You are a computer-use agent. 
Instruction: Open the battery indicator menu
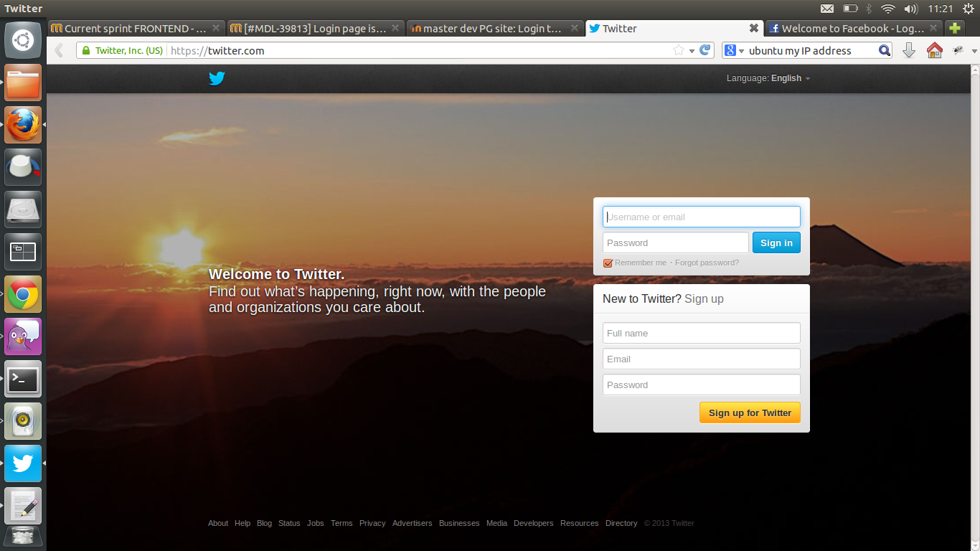[850, 9]
